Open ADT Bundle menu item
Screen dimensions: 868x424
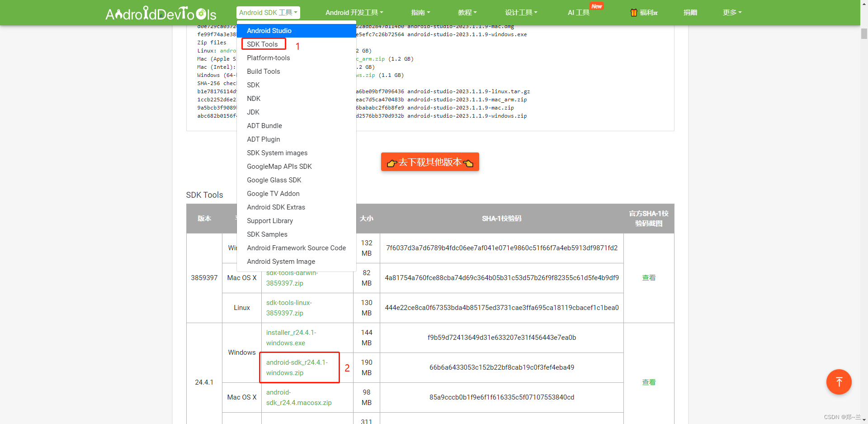297,126
